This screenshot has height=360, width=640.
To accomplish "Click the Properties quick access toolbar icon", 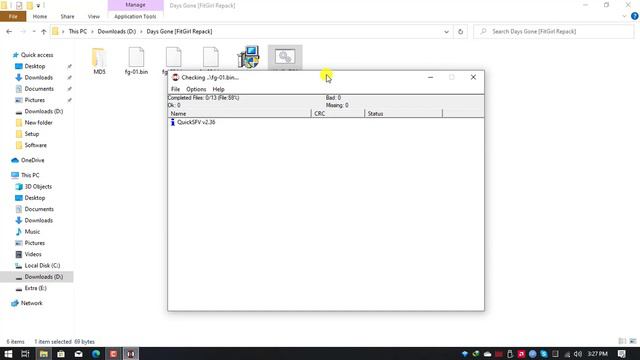I will click(x=19, y=5).
